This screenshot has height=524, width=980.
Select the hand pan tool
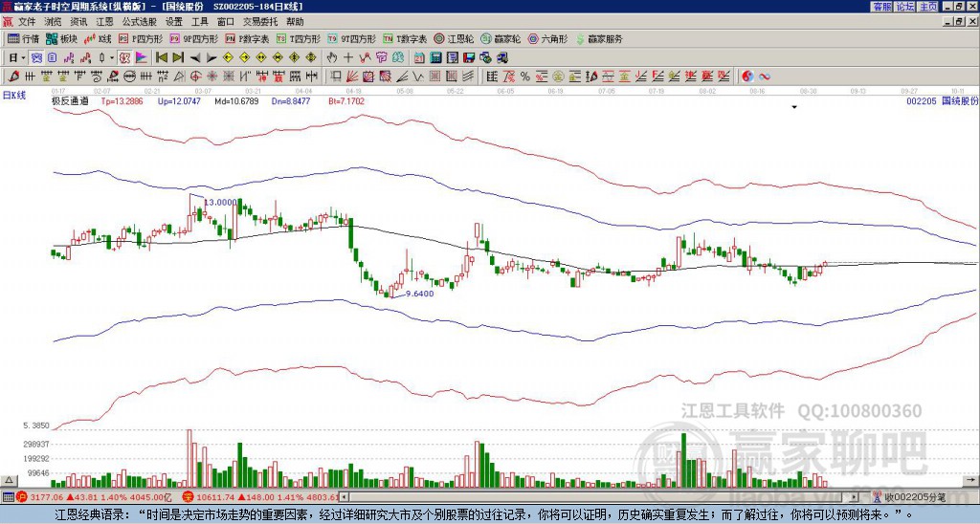coord(332,58)
